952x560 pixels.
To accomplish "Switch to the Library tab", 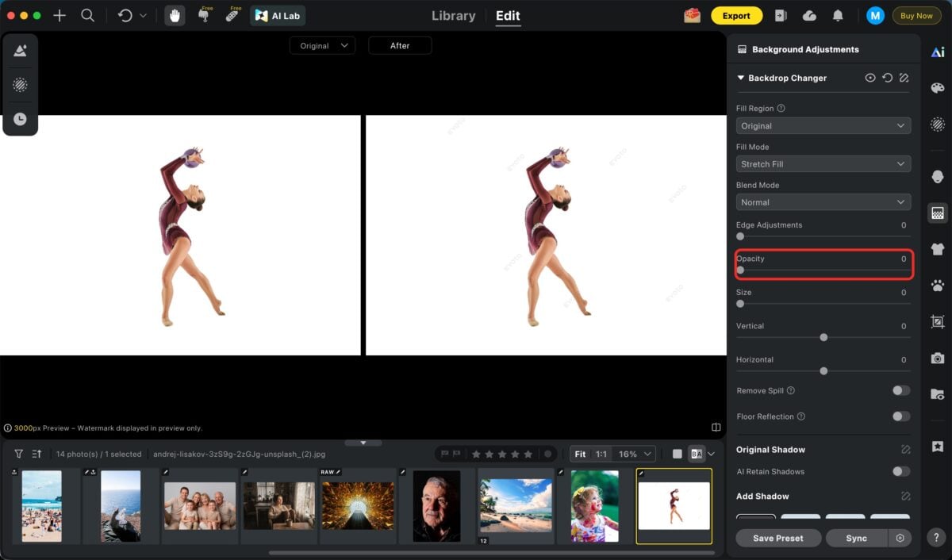I will click(453, 15).
